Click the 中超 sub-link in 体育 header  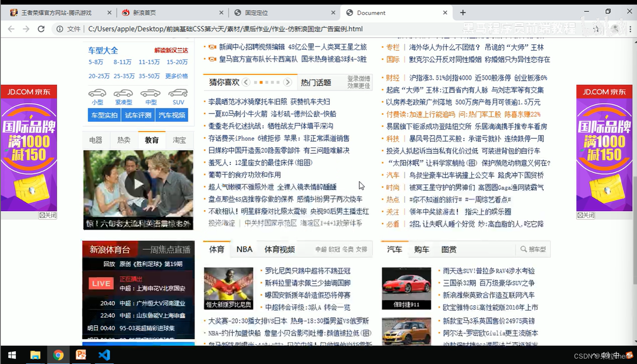[321, 249]
